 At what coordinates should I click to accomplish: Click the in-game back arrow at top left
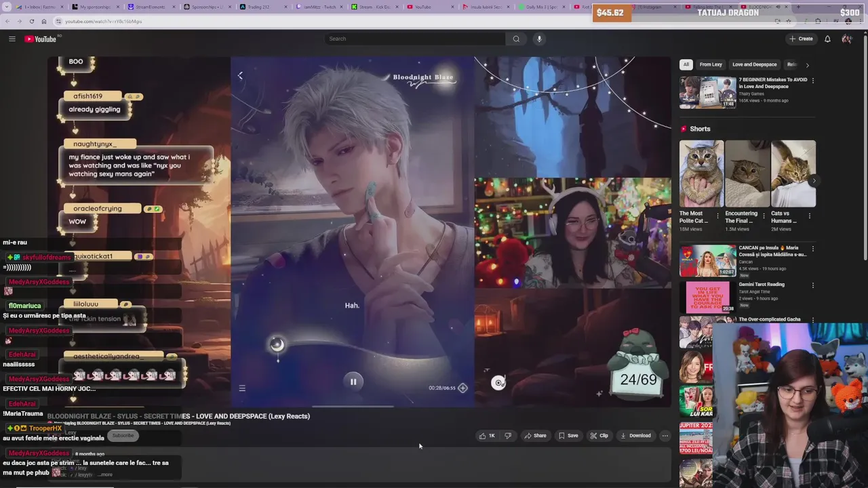pyautogui.click(x=240, y=76)
